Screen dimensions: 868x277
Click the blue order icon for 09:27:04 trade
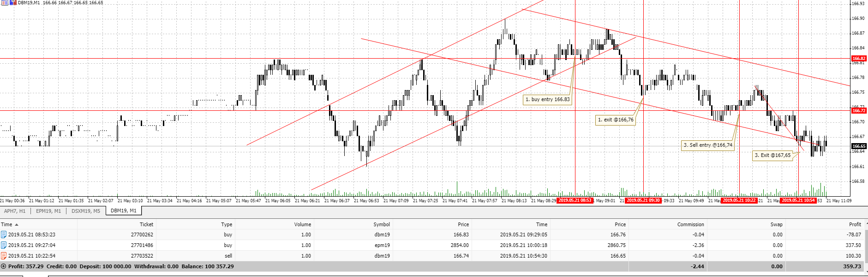[4, 245]
